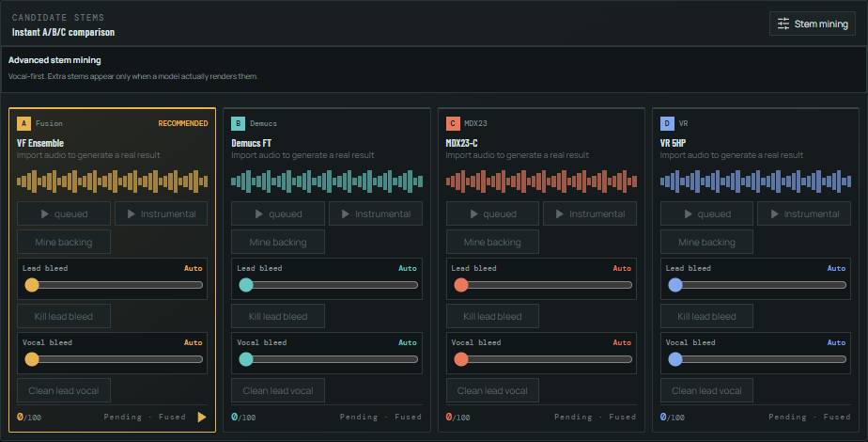Click the 0/100 score on VF Ensemble
This screenshot has height=442, width=868.
coord(29,417)
